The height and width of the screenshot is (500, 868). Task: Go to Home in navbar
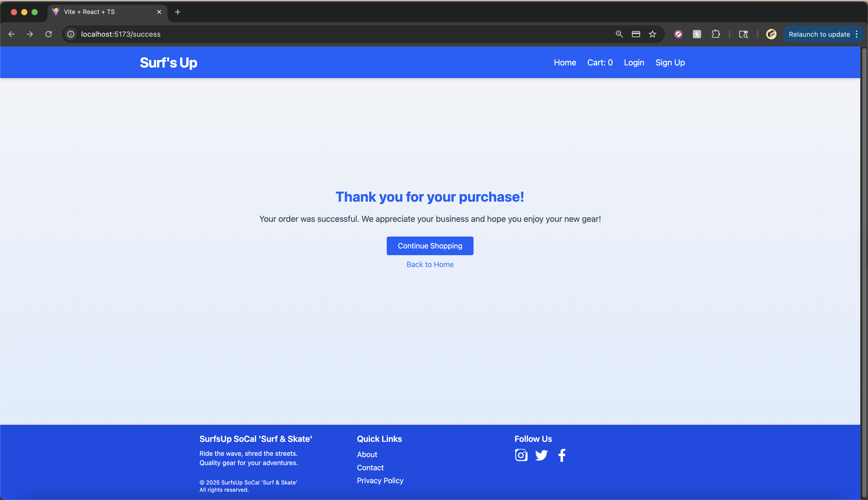pos(565,63)
